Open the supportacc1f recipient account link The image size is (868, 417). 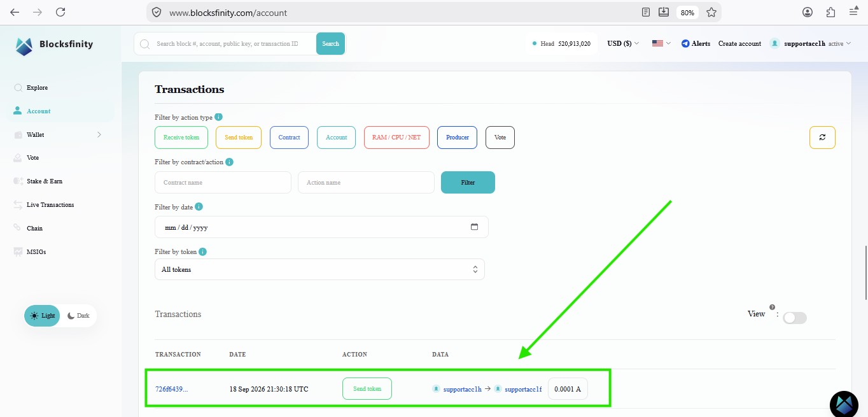coord(522,389)
